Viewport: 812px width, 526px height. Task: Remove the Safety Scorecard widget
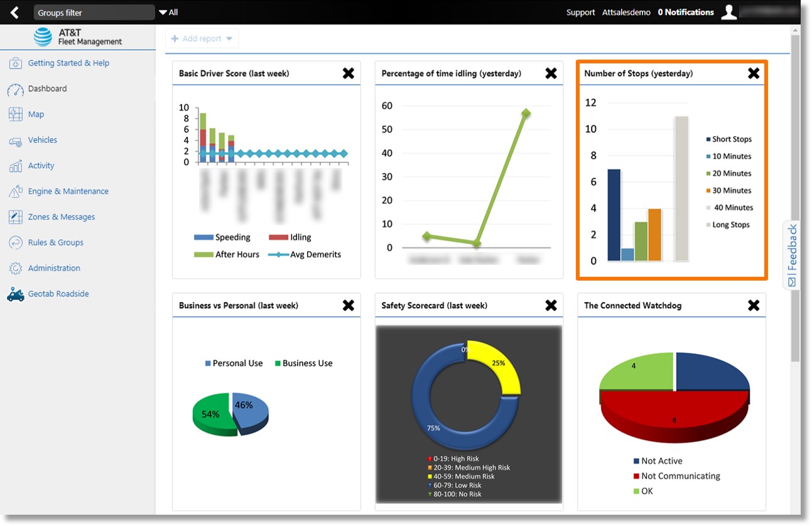pyautogui.click(x=551, y=305)
